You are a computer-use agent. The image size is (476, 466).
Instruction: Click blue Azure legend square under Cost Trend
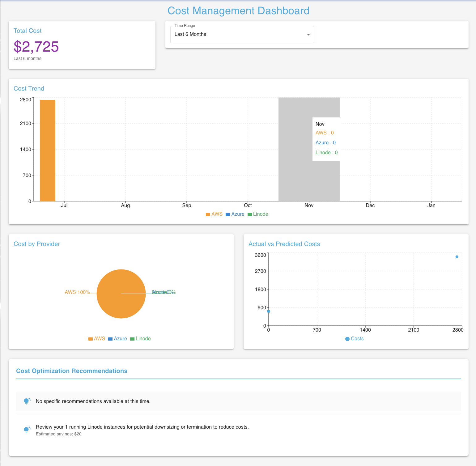(228, 214)
